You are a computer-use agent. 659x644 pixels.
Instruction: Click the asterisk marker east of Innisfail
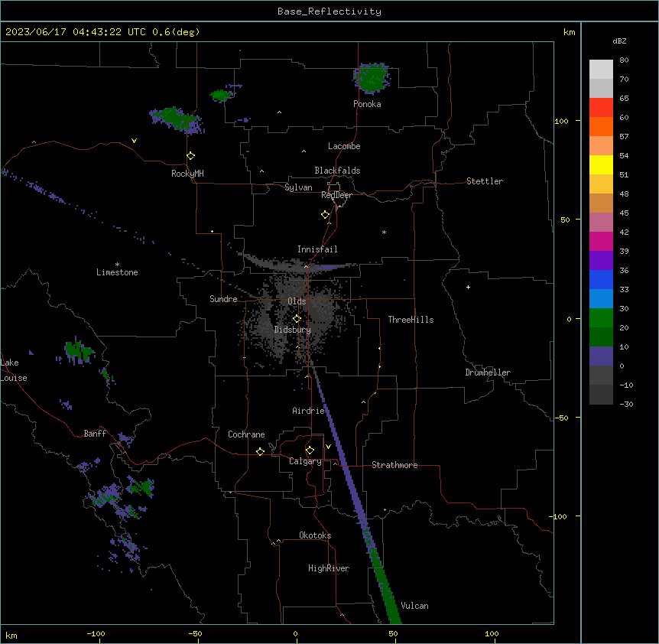point(384,232)
